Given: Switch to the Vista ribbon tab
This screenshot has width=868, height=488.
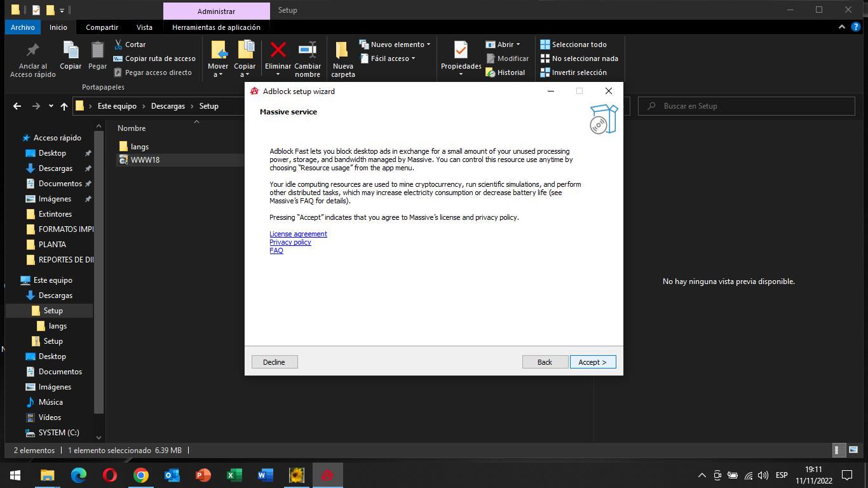Looking at the screenshot, I should click(x=144, y=27).
